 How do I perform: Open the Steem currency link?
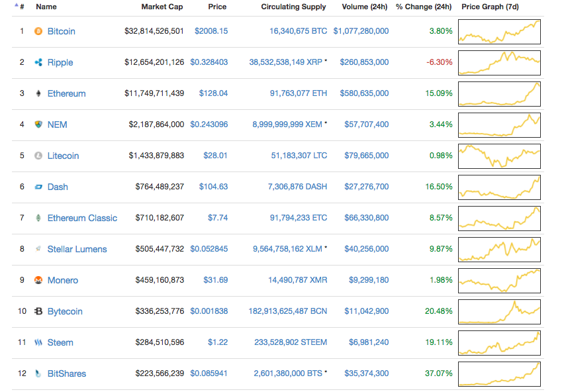point(60,342)
